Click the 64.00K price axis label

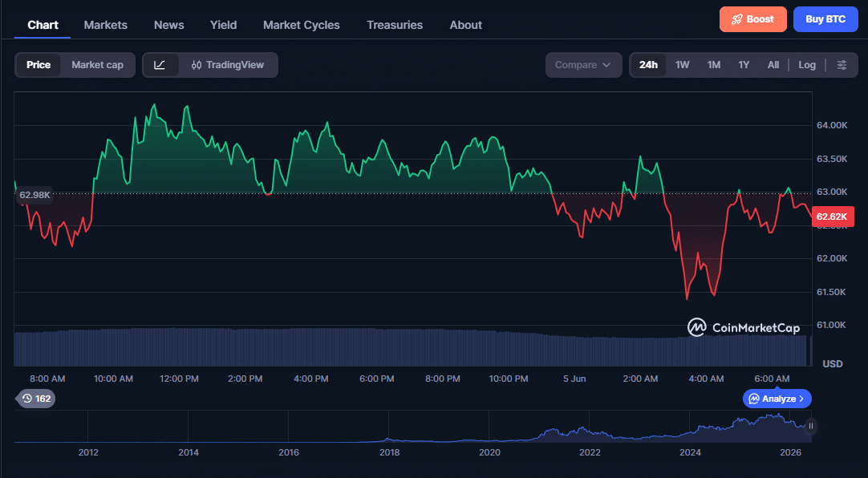[832, 126]
